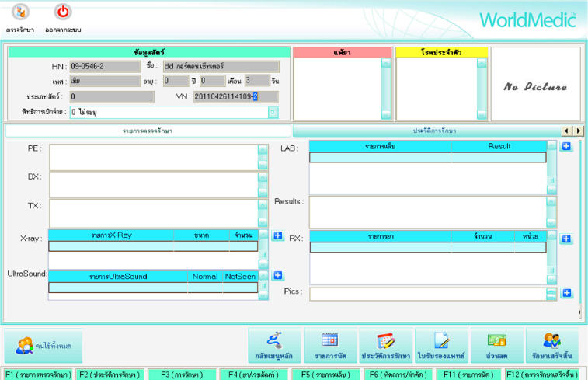
Task: Click inside the PE text field
Action: [153, 156]
